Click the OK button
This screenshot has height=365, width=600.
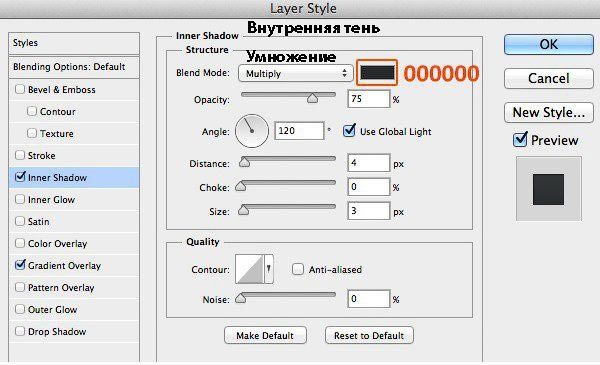pos(548,44)
